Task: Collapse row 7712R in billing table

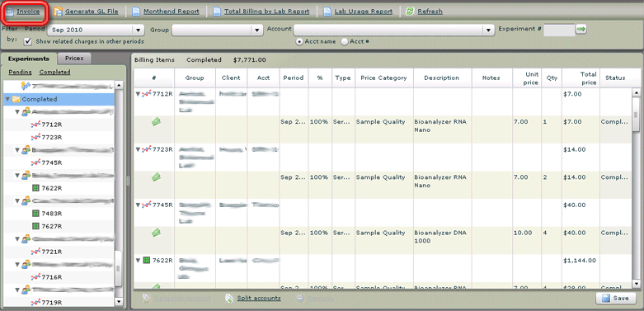Action: [x=138, y=94]
